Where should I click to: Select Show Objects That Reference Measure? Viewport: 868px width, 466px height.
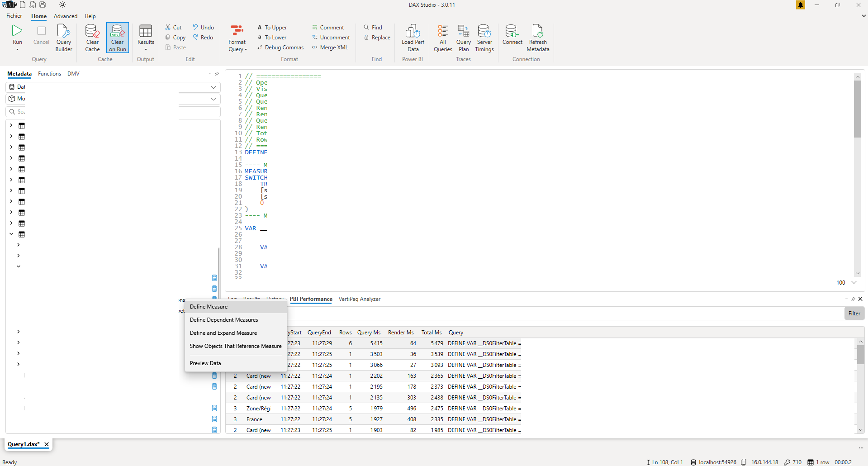236,346
